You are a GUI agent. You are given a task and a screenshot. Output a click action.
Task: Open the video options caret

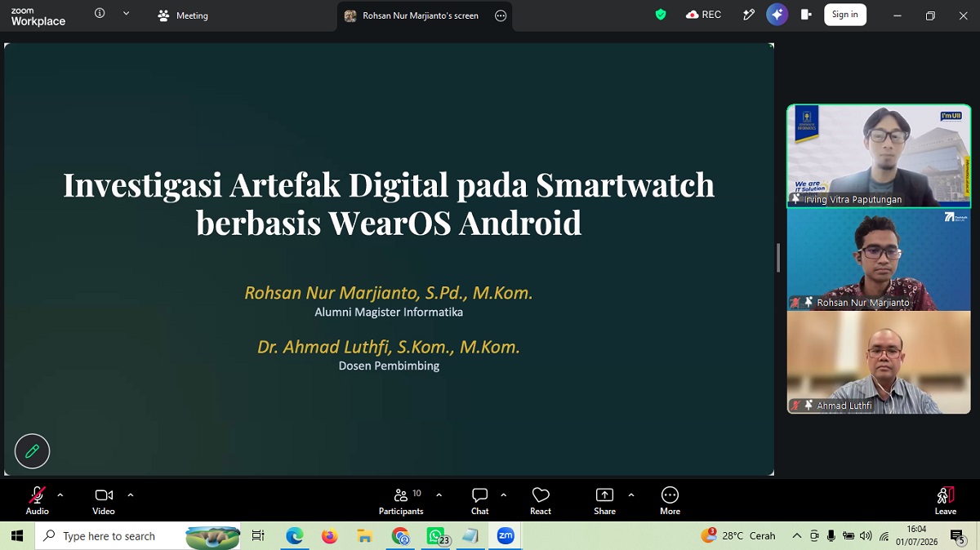[130, 495]
